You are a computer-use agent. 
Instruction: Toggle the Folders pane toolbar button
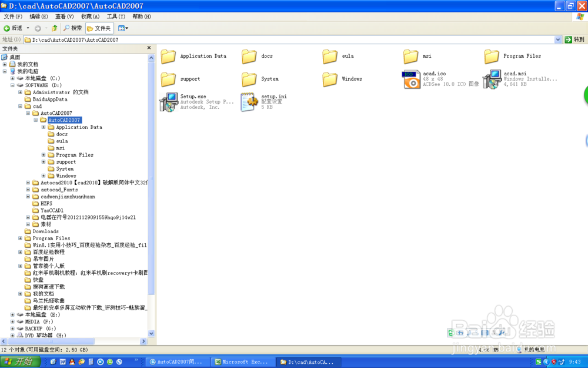coord(99,28)
